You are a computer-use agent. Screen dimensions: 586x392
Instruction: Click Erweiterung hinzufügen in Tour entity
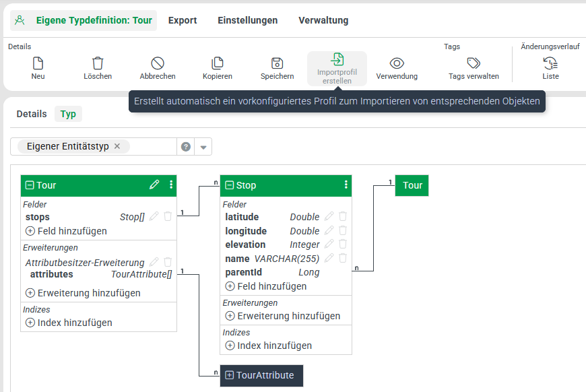pos(83,293)
